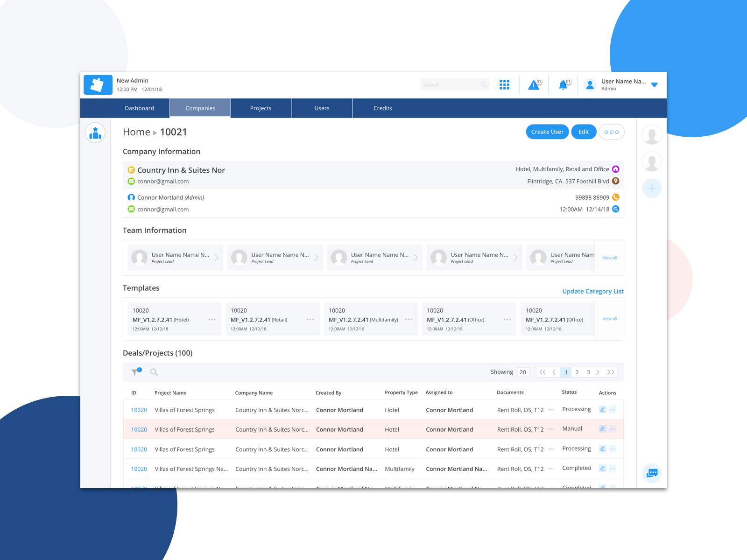Open the Dashboard tab
This screenshot has width=747, height=560.
(139, 108)
